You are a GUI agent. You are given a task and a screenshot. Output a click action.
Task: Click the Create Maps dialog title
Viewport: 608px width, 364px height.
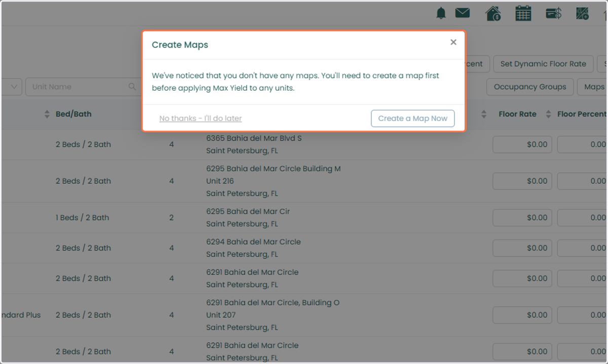click(x=180, y=45)
